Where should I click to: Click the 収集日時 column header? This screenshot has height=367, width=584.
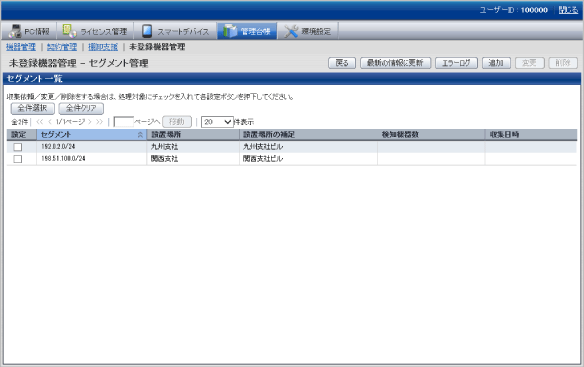point(531,135)
